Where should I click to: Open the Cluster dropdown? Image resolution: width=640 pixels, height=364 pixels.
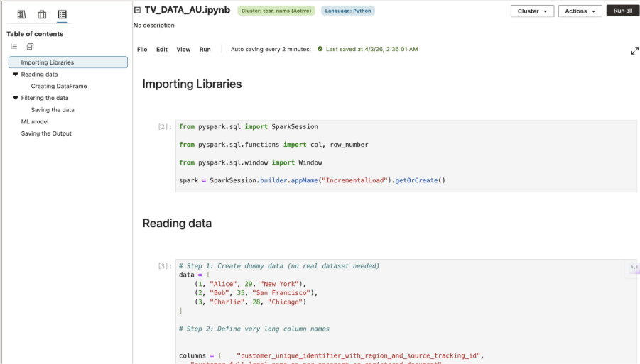coord(532,11)
